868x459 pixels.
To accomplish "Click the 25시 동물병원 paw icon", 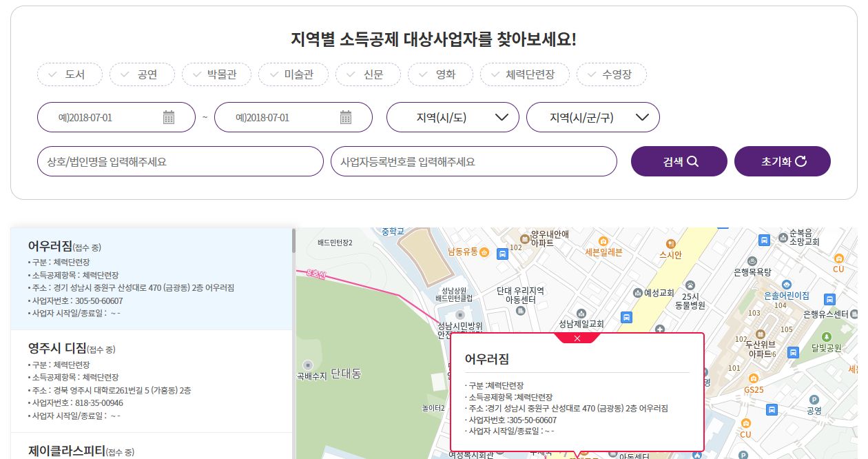I will 690,285.
